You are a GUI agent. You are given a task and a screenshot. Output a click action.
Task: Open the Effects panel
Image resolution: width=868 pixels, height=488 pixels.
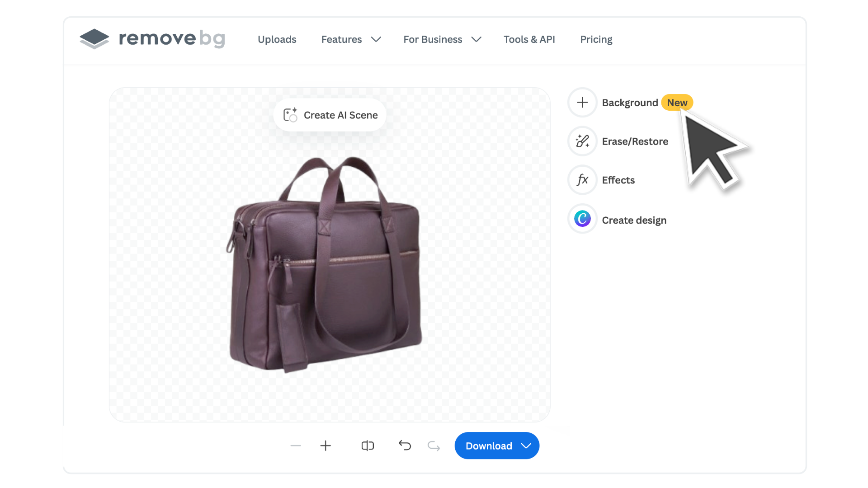[x=582, y=180]
